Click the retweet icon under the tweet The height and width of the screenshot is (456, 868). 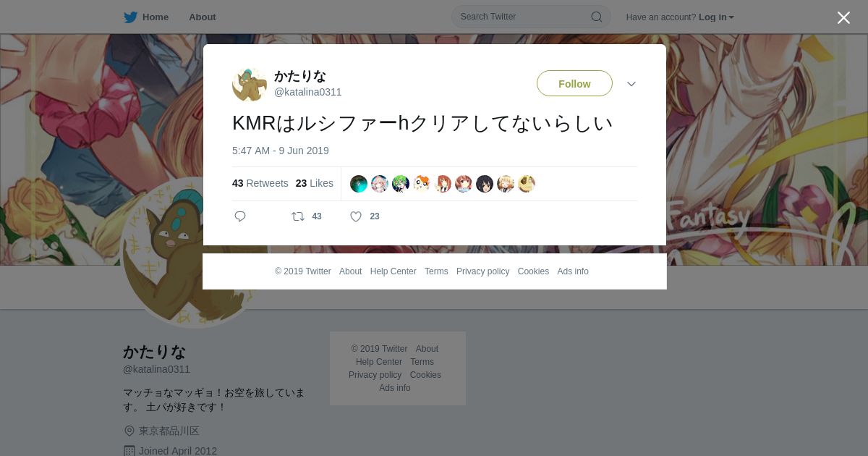click(x=298, y=216)
